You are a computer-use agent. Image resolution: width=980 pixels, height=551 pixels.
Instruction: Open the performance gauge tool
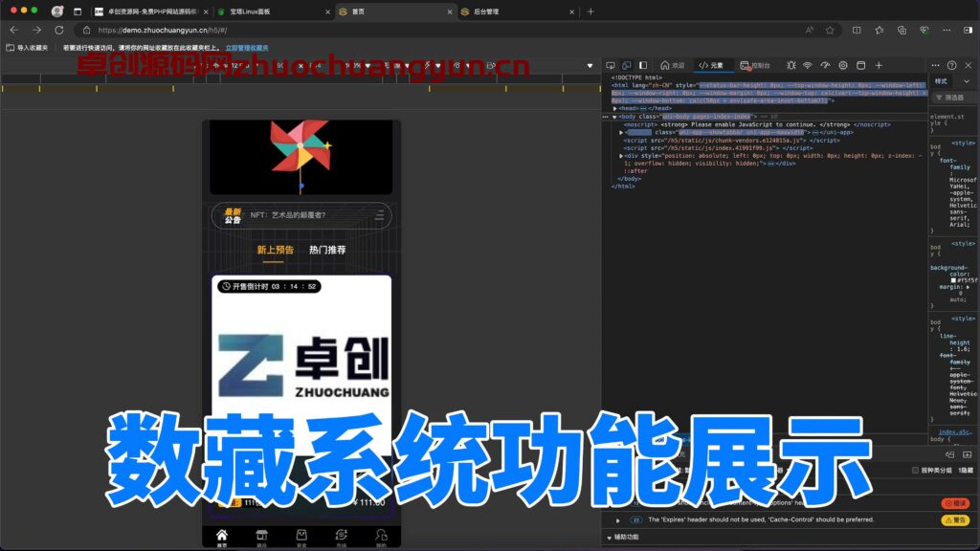(825, 65)
